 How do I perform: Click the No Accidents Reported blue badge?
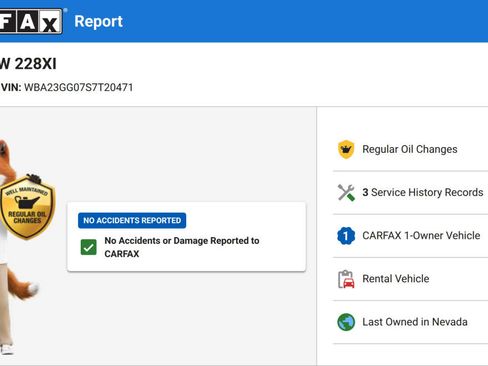(132, 220)
